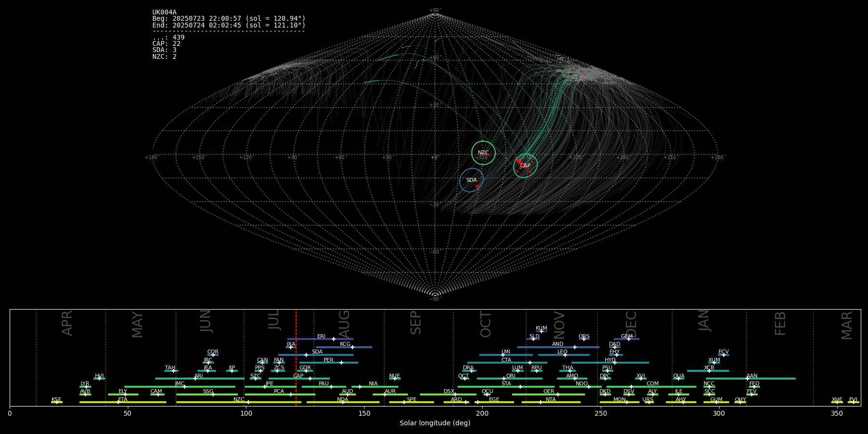Image resolution: width=868 pixels, height=434 pixels.
Task: Click the JUL month label
Action: pos(274,320)
